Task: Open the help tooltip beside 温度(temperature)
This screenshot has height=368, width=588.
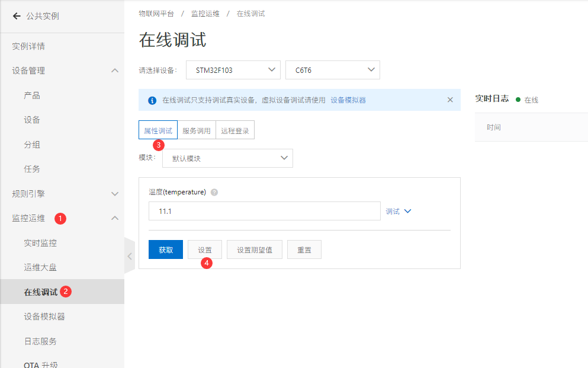Action: pos(214,191)
